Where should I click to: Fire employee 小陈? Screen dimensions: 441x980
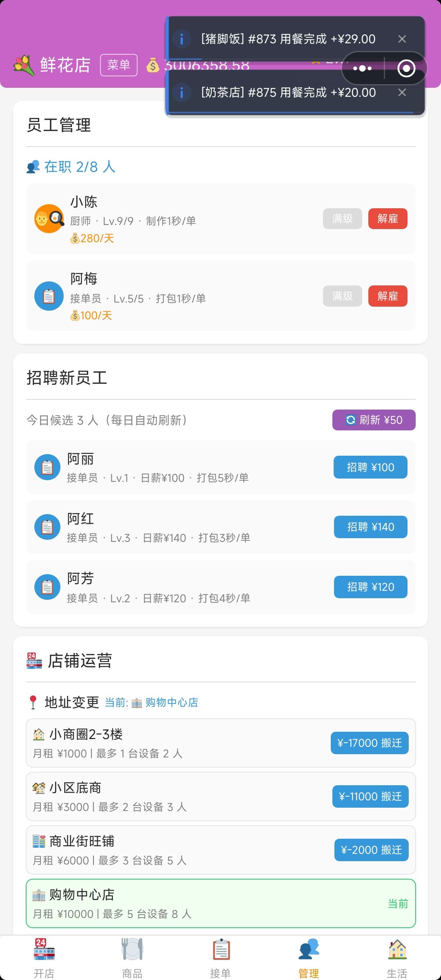click(388, 219)
